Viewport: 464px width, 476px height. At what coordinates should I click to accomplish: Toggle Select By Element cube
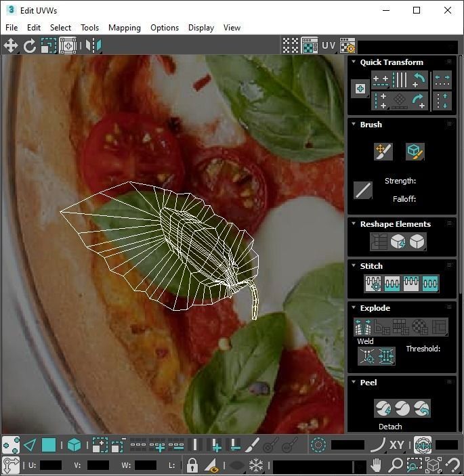coord(74,446)
